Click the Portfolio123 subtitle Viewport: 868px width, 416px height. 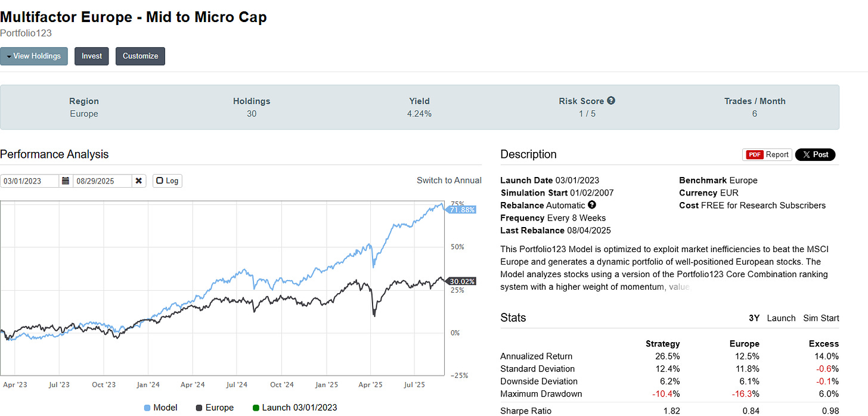26,33
